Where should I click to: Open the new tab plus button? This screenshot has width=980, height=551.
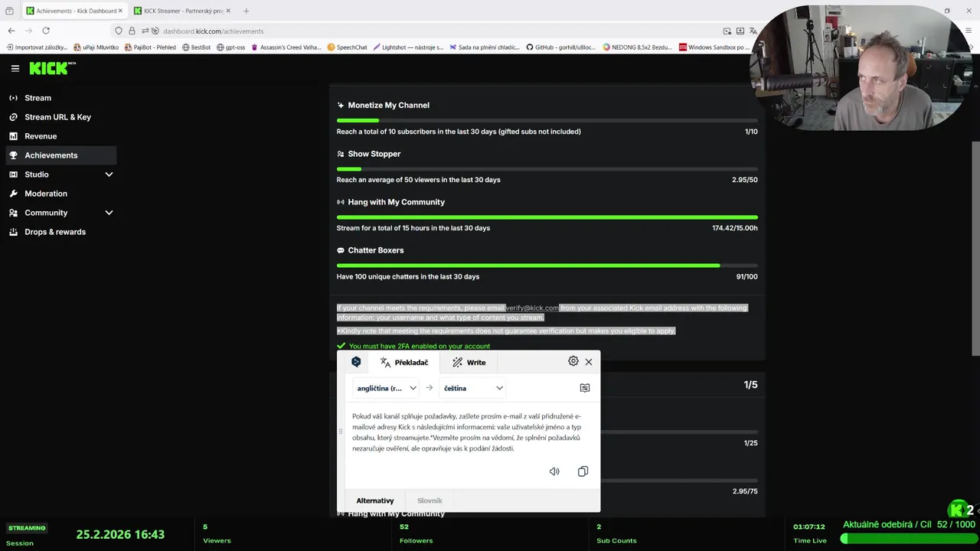(246, 11)
